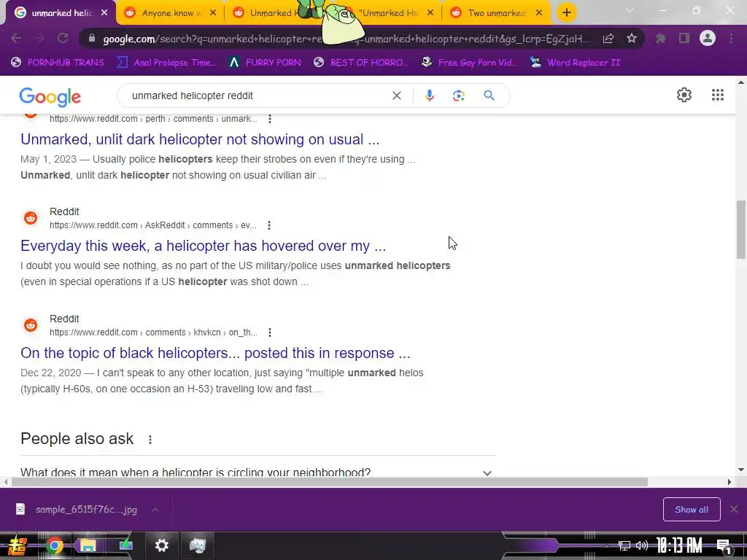
Task: Open the Chrome extensions puzzle icon
Action: coord(660,38)
